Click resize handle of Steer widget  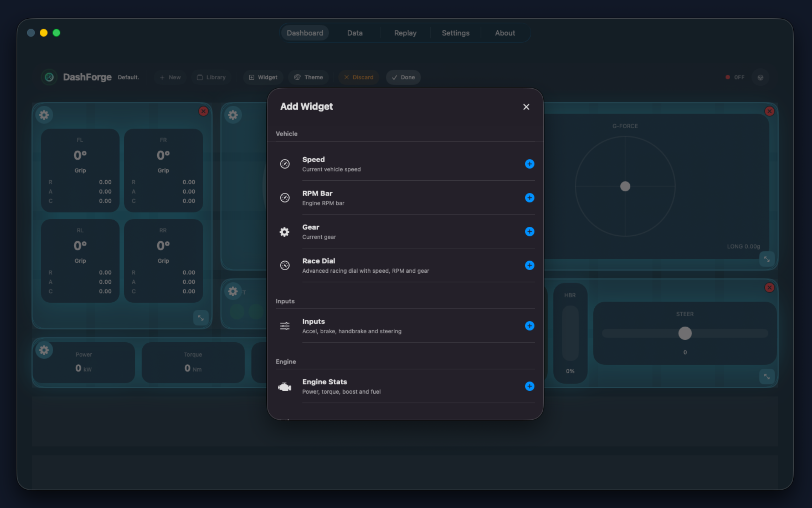point(767,377)
